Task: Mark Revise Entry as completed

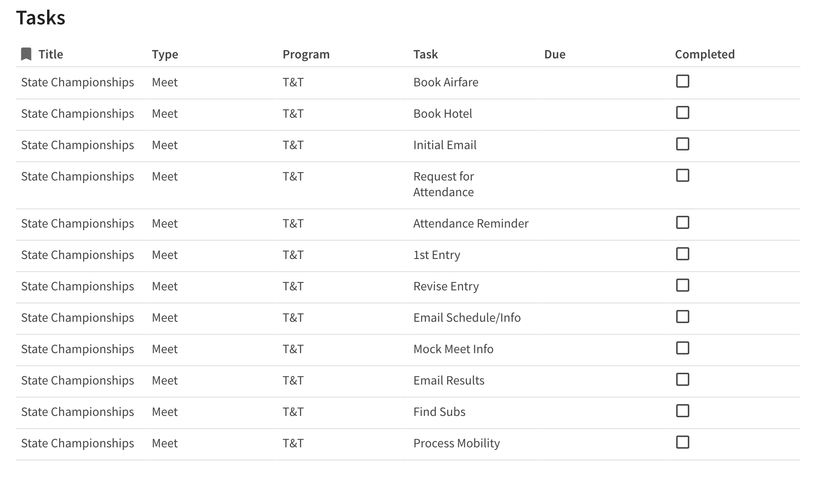Action: coord(682,286)
